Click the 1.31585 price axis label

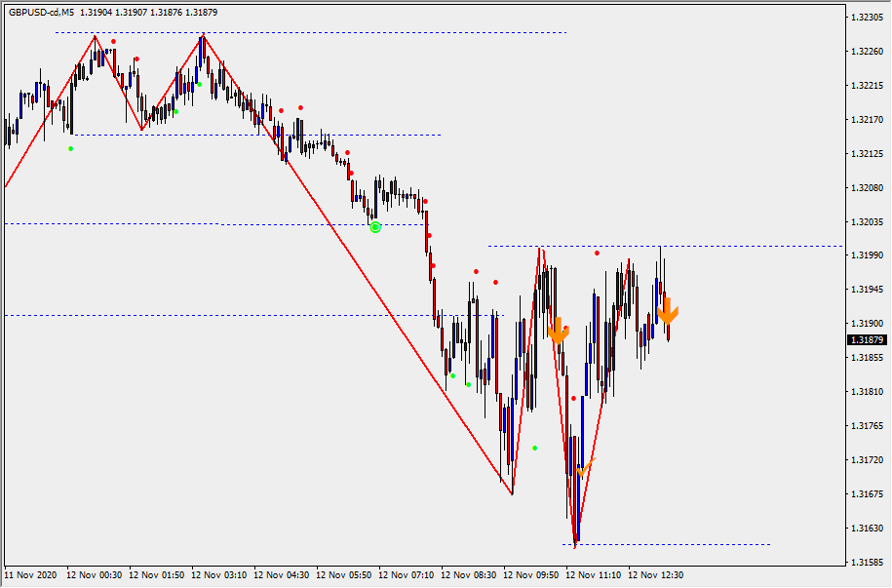[x=867, y=563]
